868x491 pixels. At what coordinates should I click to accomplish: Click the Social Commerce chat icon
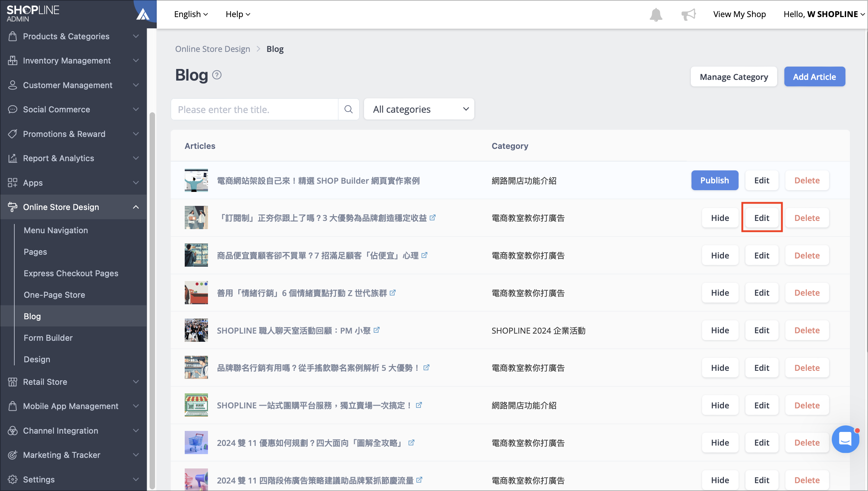click(x=13, y=109)
